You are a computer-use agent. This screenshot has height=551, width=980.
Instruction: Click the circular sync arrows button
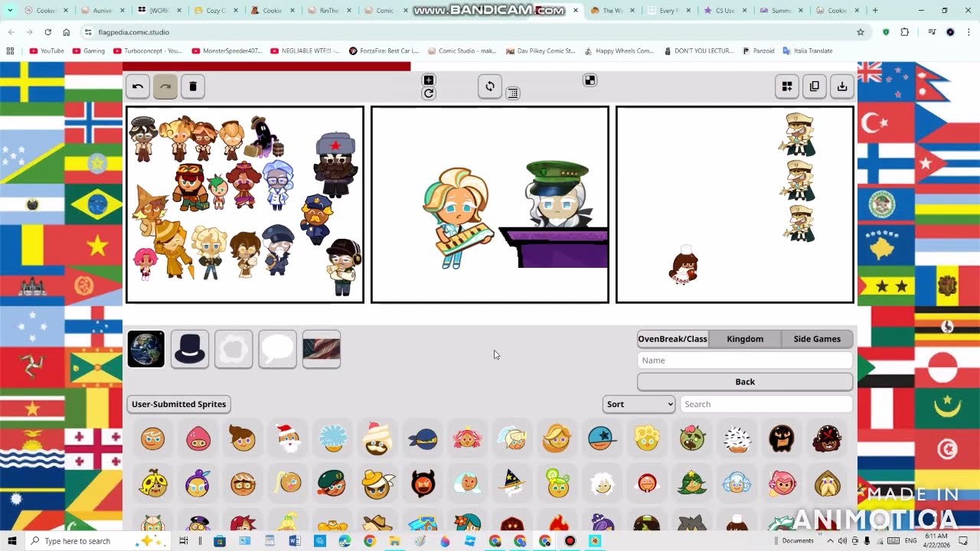point(490,86)
